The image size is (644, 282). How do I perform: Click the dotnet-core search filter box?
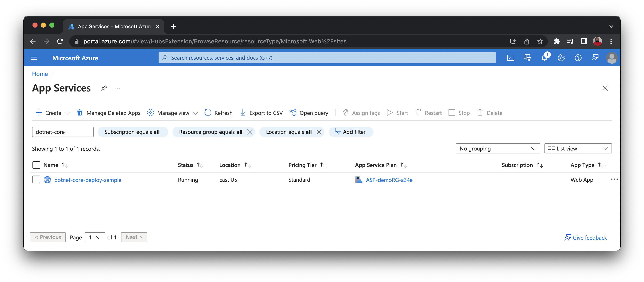(x=62, y=132)
